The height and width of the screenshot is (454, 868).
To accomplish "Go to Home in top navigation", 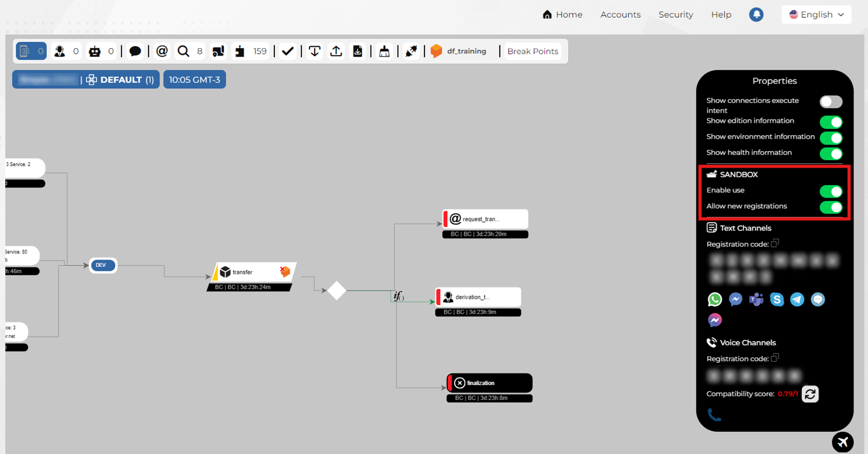I will [562, 15].
